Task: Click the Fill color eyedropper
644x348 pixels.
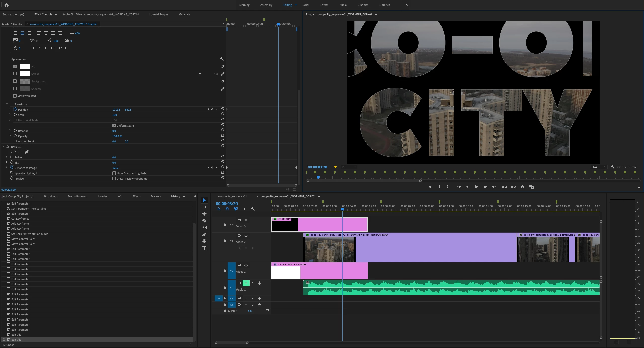Action: pyautogui.click(x=223, y=67)
